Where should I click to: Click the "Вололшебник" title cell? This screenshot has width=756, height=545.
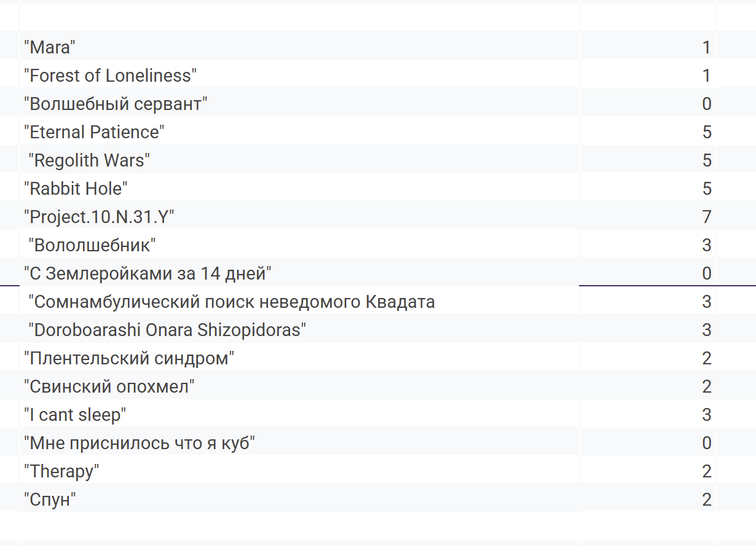pos(299,245)
